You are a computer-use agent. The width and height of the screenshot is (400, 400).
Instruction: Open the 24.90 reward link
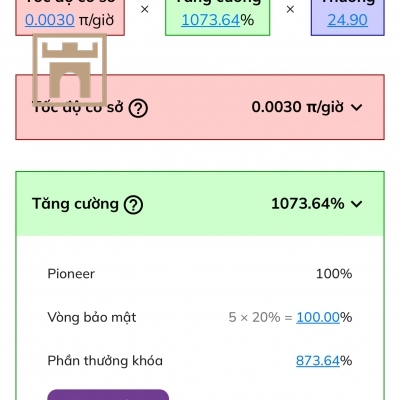coord(347,20)
